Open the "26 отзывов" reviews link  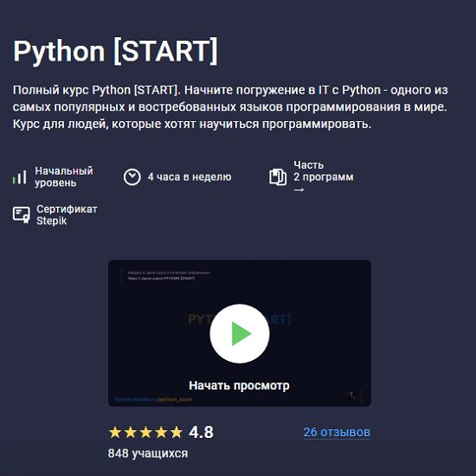pos(337,432)
